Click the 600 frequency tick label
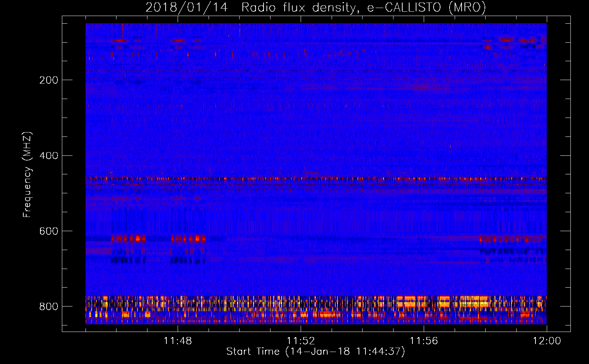This screenshot has width=589, height=364. tap(49, 232)
